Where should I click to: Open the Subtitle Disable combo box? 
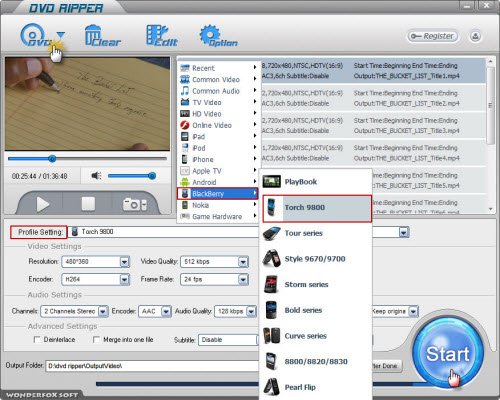(229, 340)
